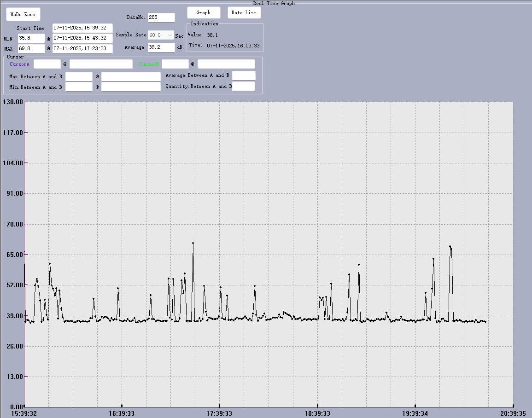Screen dimensions: 532x418
Task: Click the CursorA value box
Action: click(47, 64)
